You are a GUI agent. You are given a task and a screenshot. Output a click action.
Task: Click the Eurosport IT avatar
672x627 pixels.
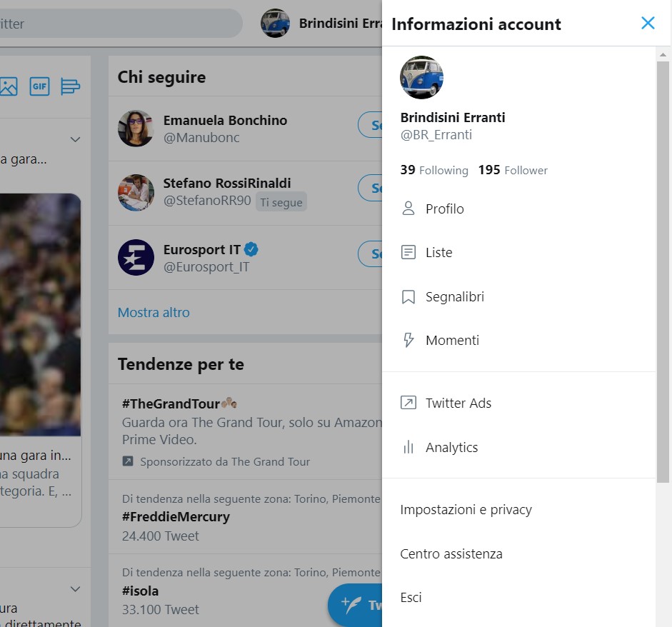click(x=136, y=257)
